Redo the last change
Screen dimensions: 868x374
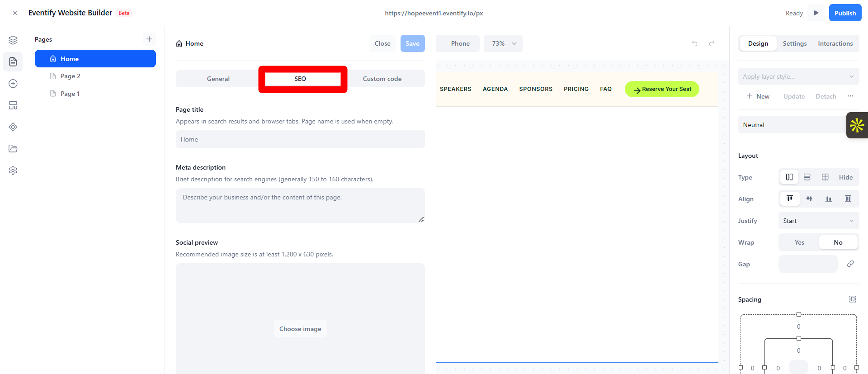(x=712, y=43)
